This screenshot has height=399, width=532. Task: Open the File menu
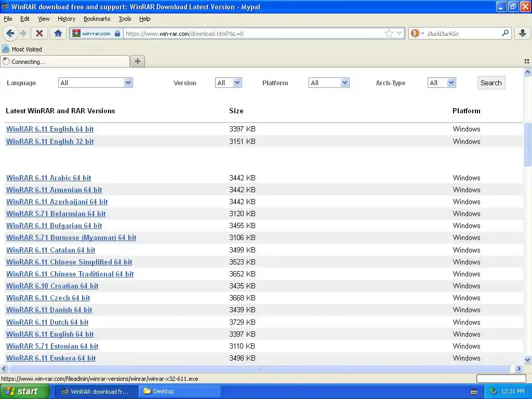pyautogui.click(x=8, y=19)
